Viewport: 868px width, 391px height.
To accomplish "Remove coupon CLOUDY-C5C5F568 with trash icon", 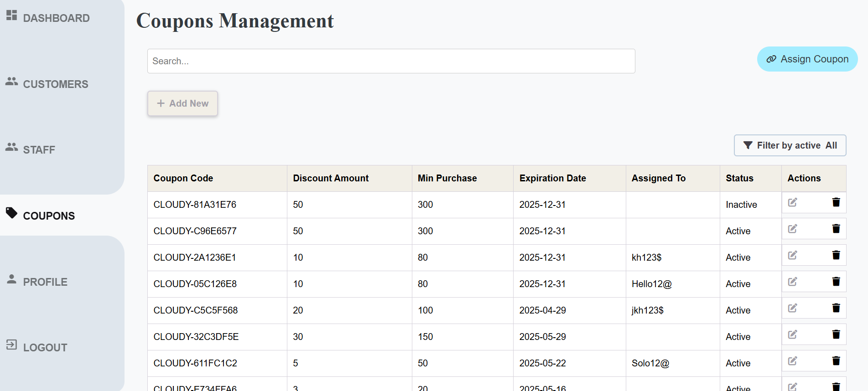I will (x=836, y=308).
